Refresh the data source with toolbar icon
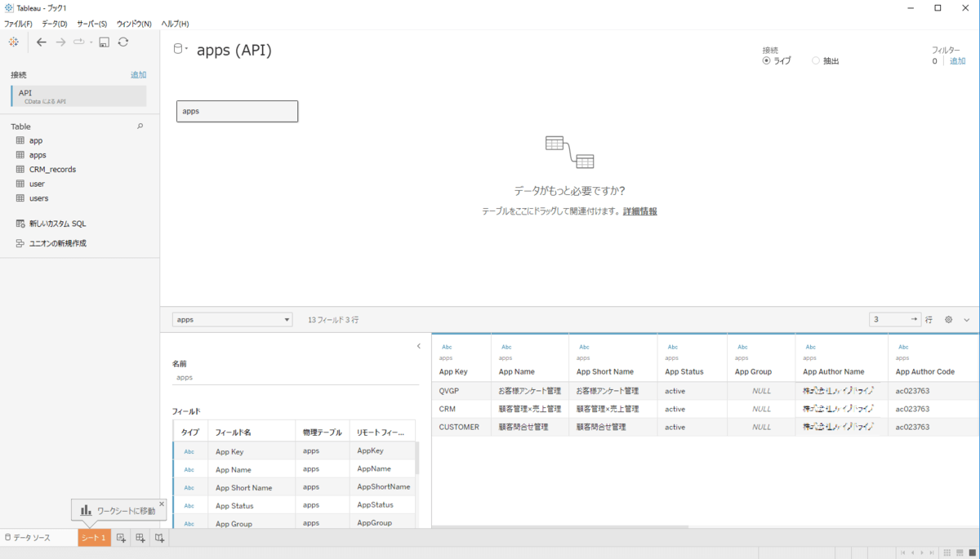 pos(122,42)
